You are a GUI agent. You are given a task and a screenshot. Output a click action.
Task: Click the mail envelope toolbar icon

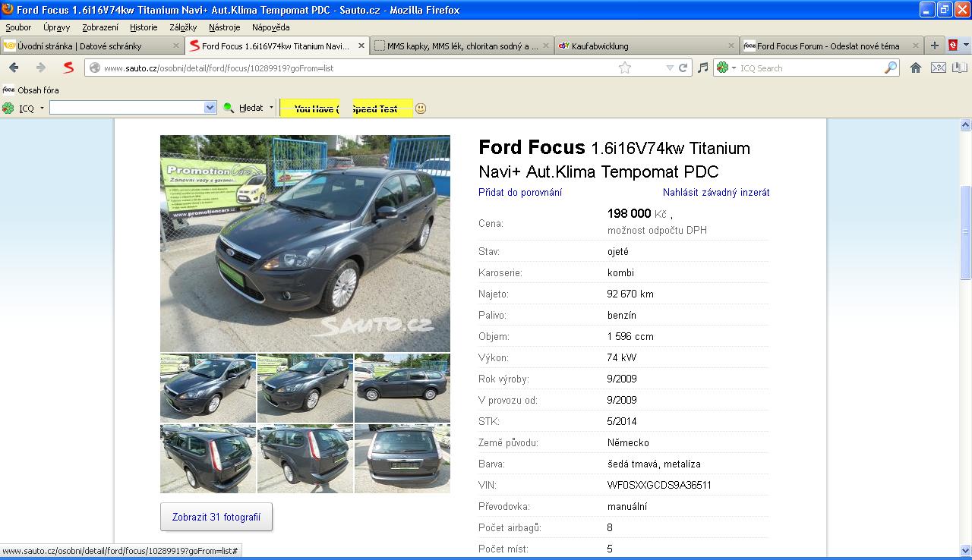tap(938, 68)
